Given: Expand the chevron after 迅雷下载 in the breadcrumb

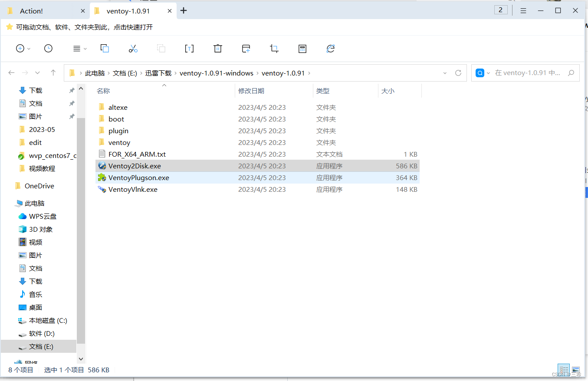Looking at the screenshot, I should (176, 73).
